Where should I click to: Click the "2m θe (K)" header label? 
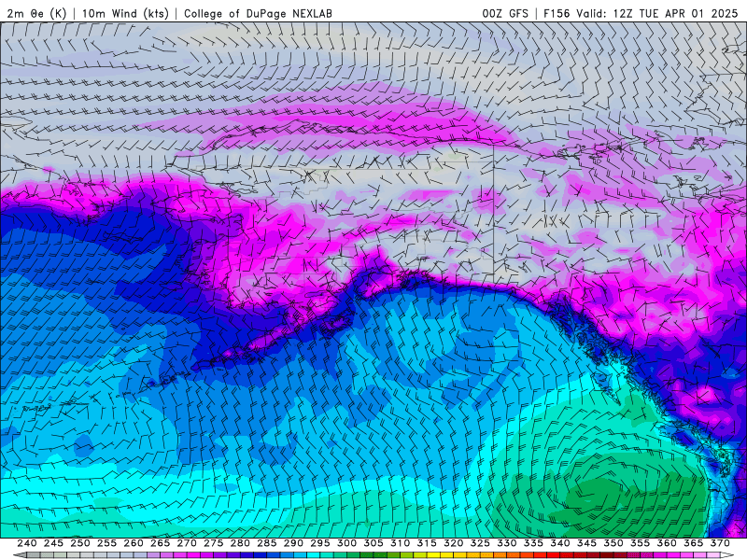[36, 13]
